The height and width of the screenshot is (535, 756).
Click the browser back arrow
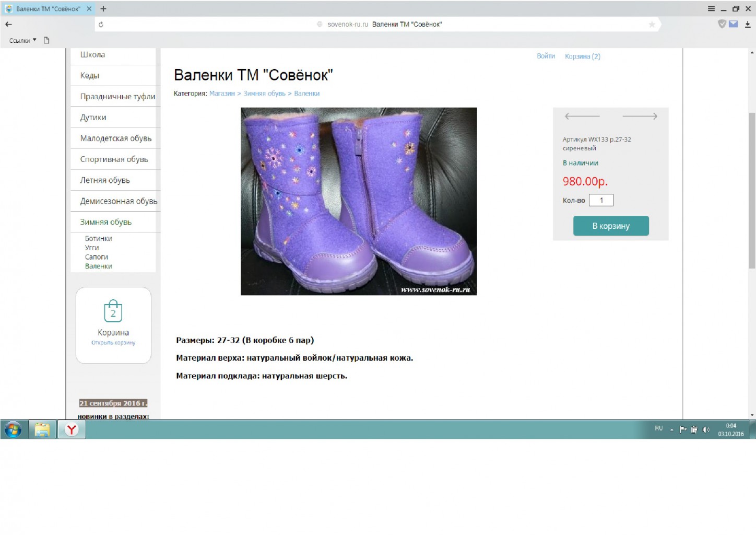pyautogui.click(x=8, y=24)
